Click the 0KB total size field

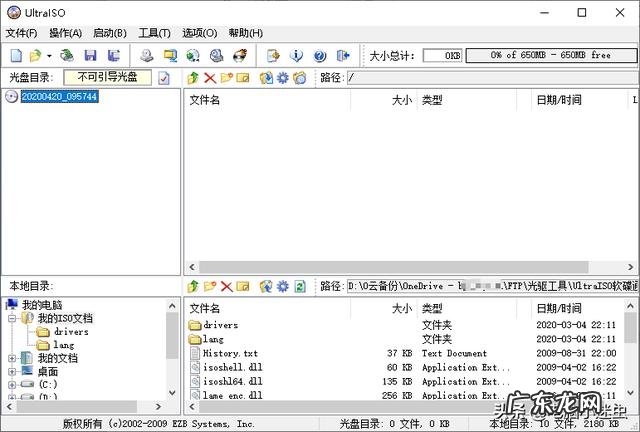pyautogui.click(x=442, y=56)
